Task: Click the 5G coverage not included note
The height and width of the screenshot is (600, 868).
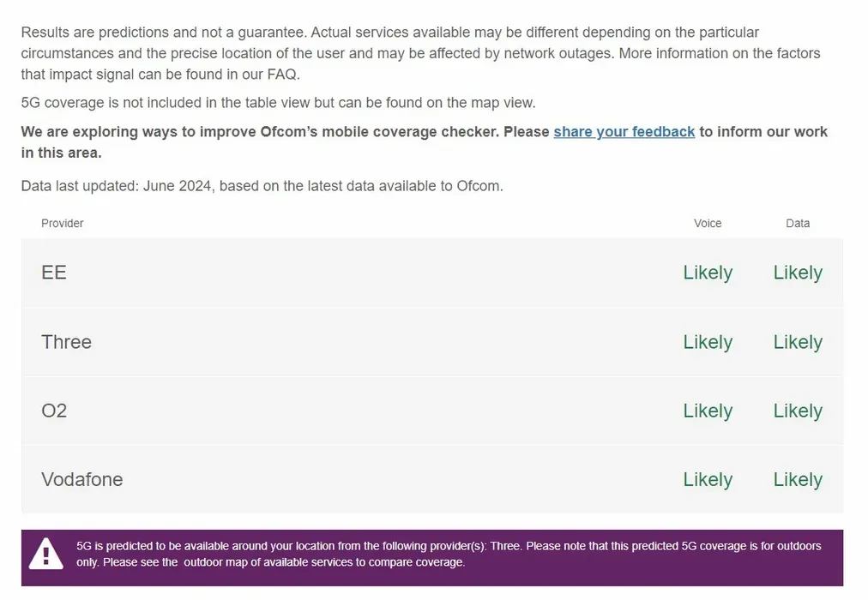Action: 278,103
